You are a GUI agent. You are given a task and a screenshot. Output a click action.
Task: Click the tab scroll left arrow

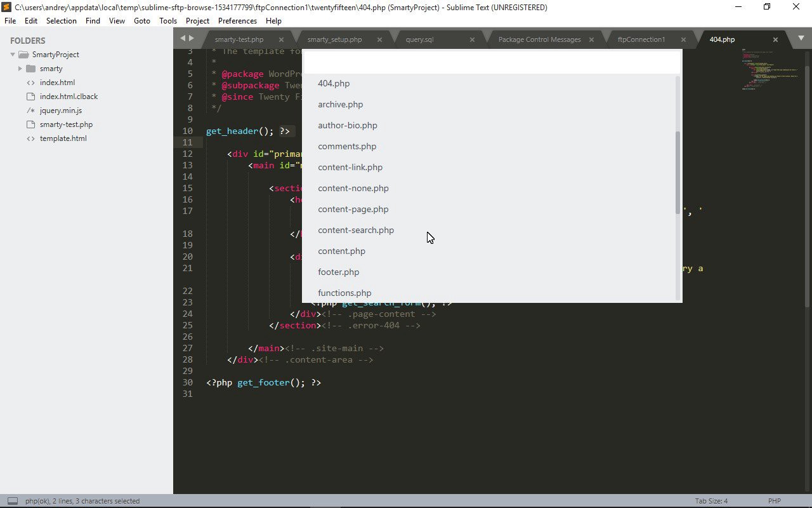183,39
